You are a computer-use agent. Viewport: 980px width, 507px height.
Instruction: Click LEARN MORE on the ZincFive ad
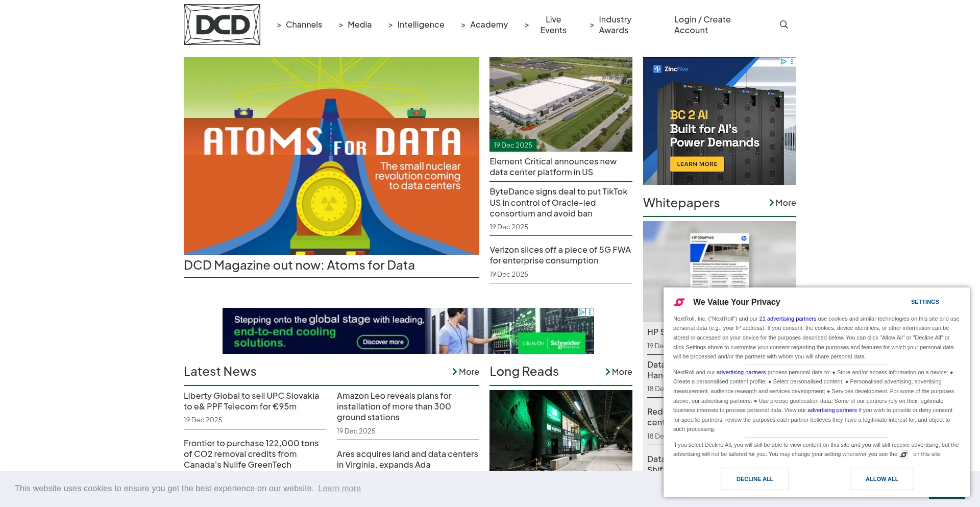[697, 164]
